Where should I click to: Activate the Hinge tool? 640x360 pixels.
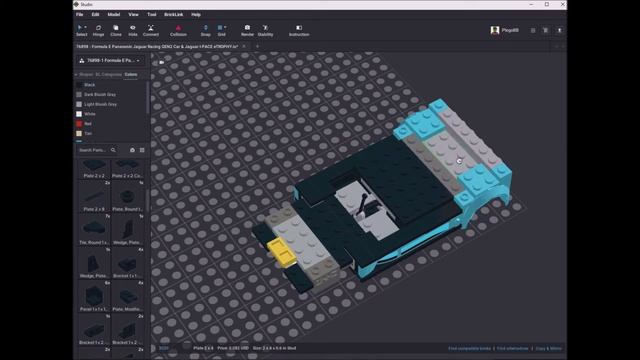(x=98, y=30)
